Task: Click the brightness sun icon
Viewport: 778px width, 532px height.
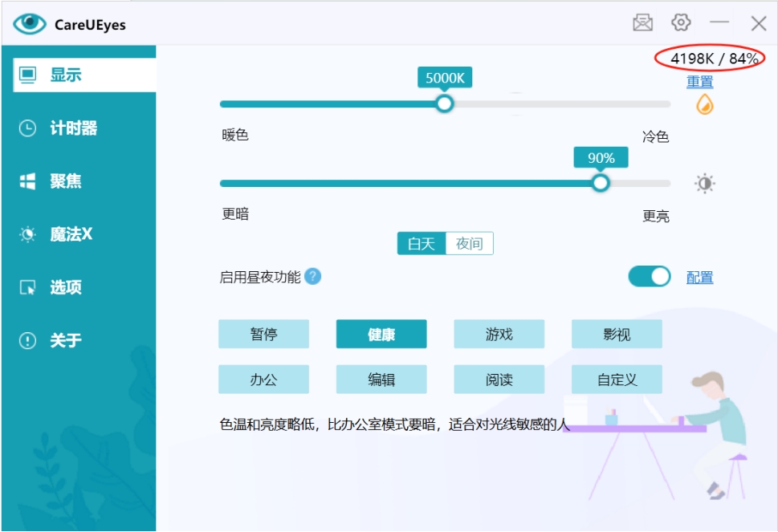Action: click(704, 184)
